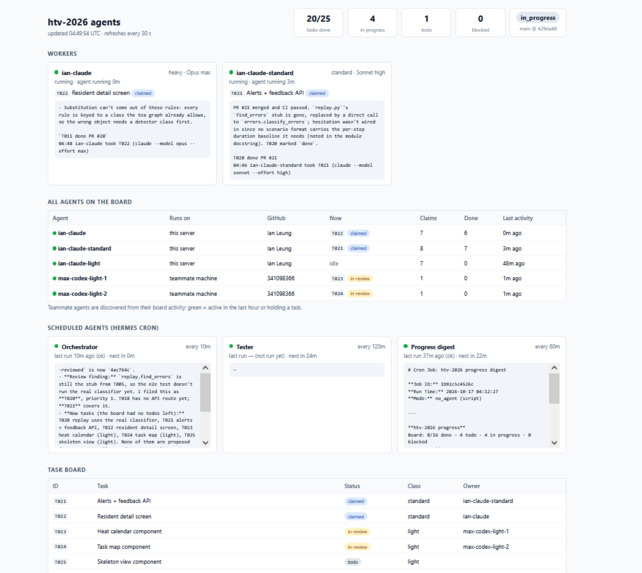Screen dimensions: 642x573
Task: Click the ian-claude-light agent name
Action: [x=79, y=263]
